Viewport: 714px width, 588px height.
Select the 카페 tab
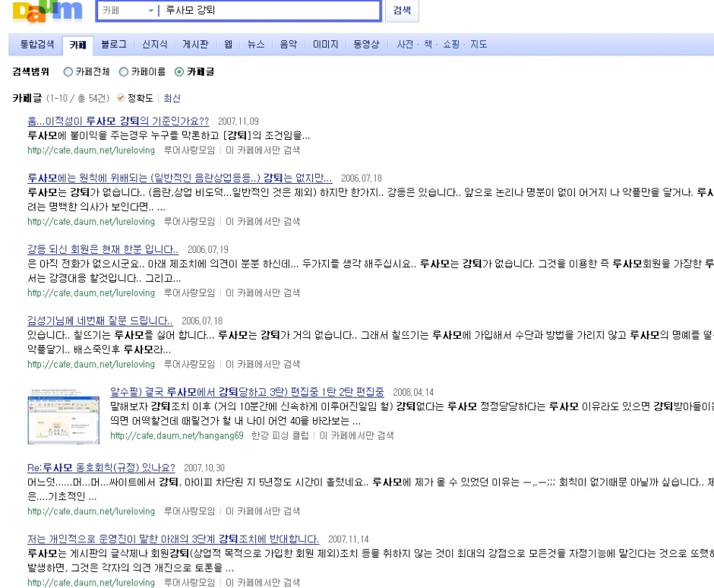(x=77, y=45)
